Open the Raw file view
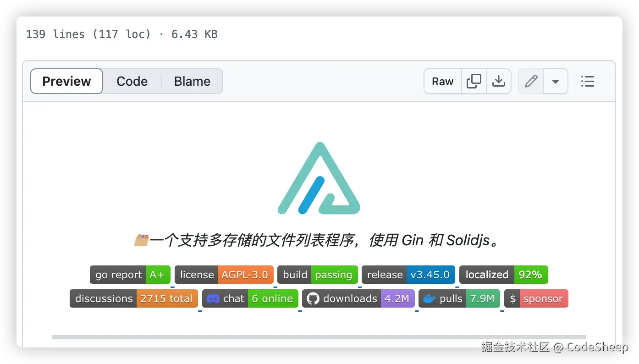The height and width of the screenshot is (364, 639). [x=442, y=81]
